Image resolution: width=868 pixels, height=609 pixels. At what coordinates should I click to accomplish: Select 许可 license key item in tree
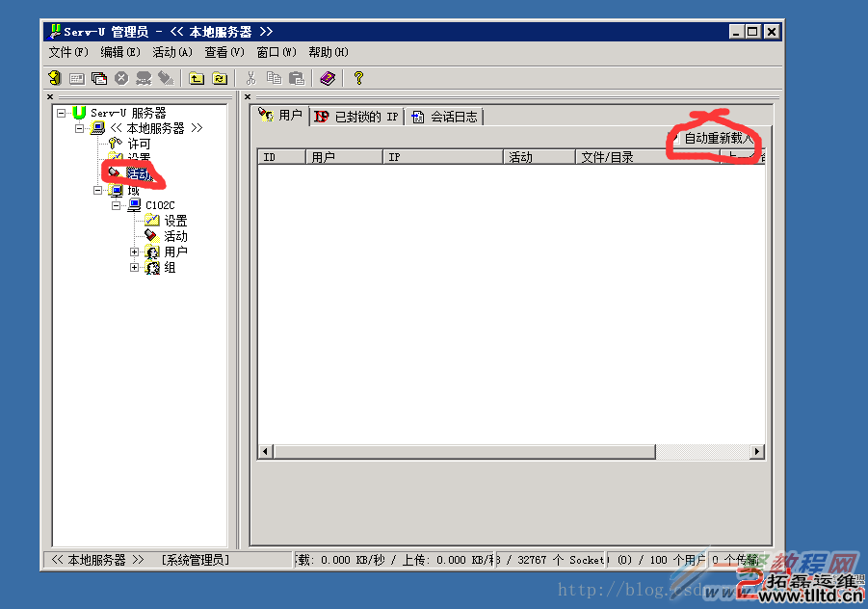click(139, 144)
